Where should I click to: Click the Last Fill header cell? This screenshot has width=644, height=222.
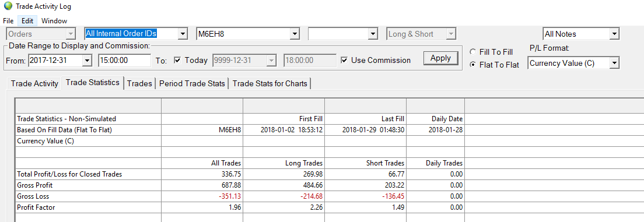[x=366, y=119]
